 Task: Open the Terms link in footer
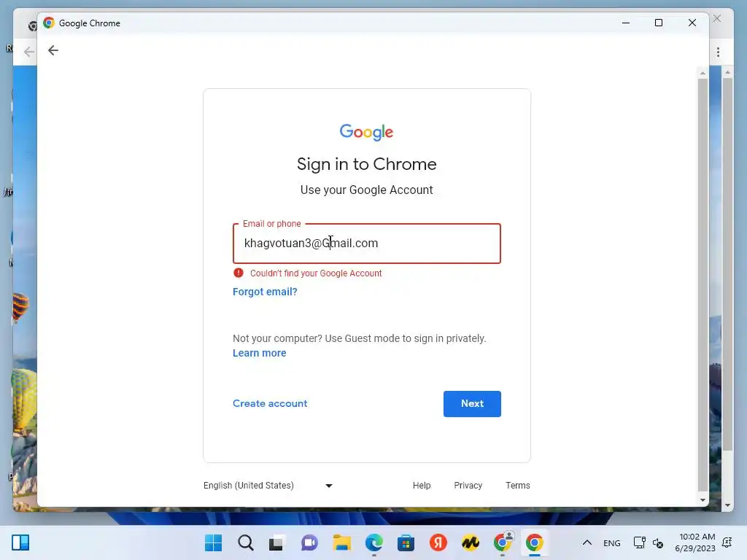pyautogui.click(x=518, y=485)
